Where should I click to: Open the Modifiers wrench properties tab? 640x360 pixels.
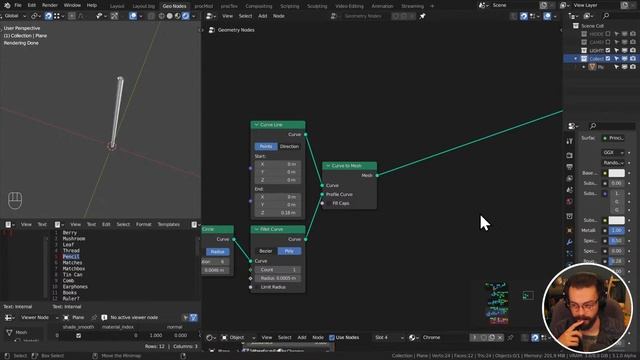pos(569,242)
